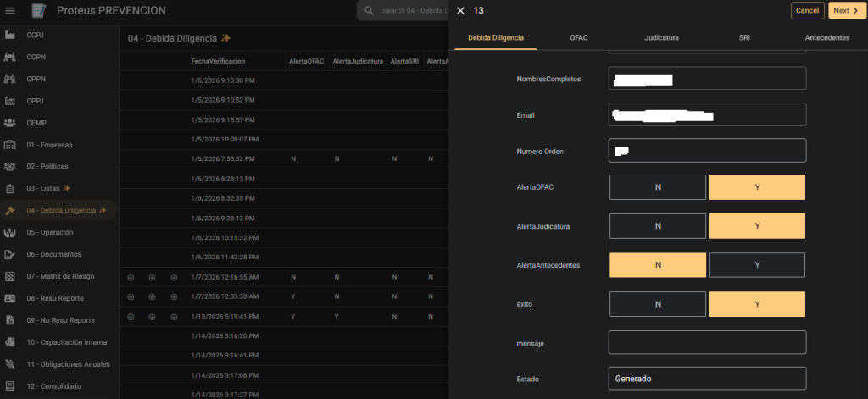The image size is (868, 399).
Task: Set AlertaAntecedentes to Y
Action: pos(757,265)
